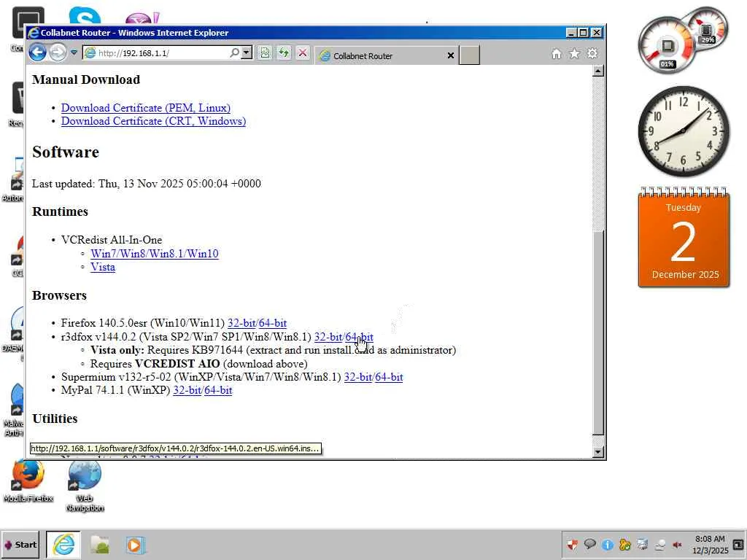Click the muted speaker tray icon
The image size is (747, 560).
tap(677, 545)
